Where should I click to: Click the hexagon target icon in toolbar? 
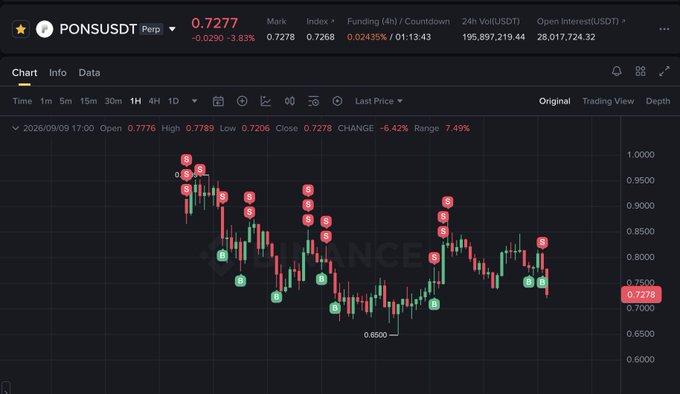(x=337, y=101)
